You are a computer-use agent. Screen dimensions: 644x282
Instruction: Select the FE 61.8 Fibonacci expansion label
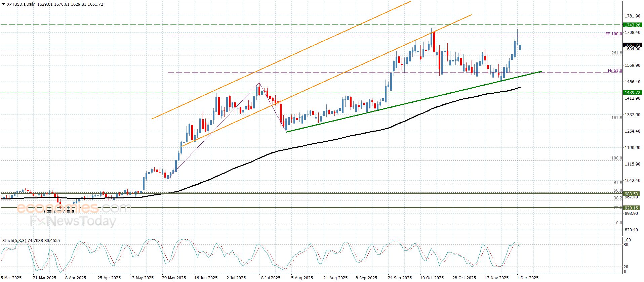[x=614, y=70]
